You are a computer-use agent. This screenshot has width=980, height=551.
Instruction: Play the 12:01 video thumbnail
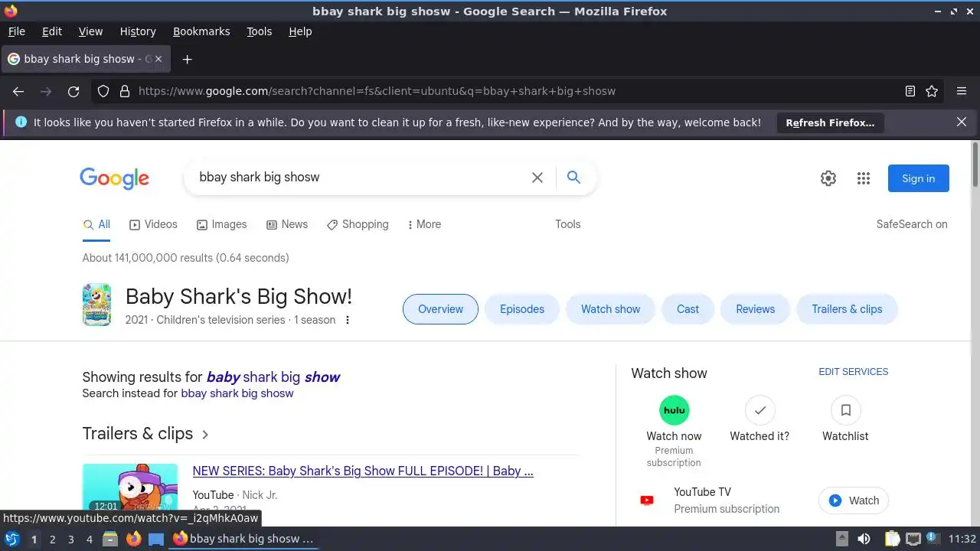click(x=130, y=487)
